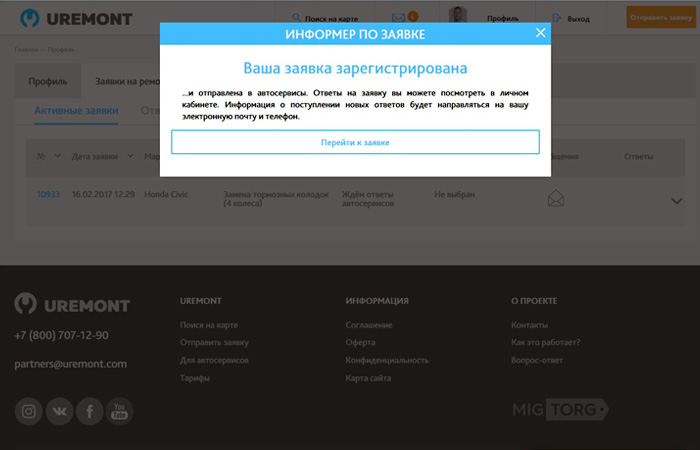Click 'Тарифы' link in footer
The width and height of the screenshot is (700, 450).
pos(194,378)
